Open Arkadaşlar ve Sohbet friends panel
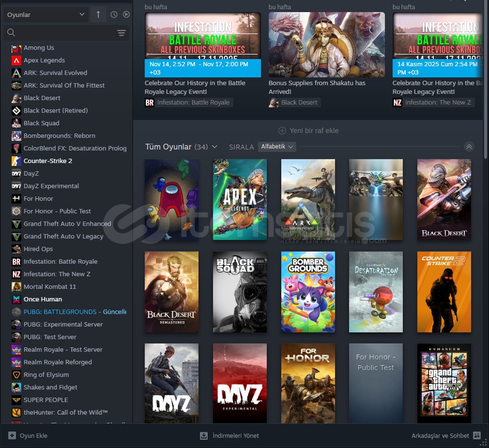Screen dimensions: 489x448 click(446, 435)
